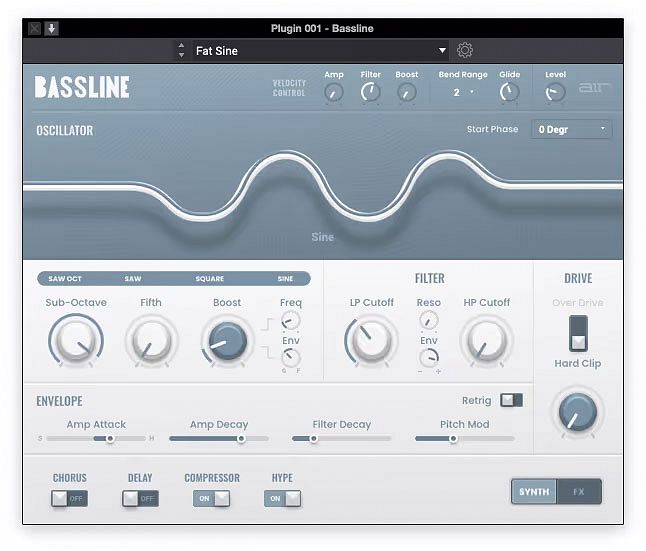This screenshot has width=646, height=551.
Task: Click the Glide knob
Action: 509,92
